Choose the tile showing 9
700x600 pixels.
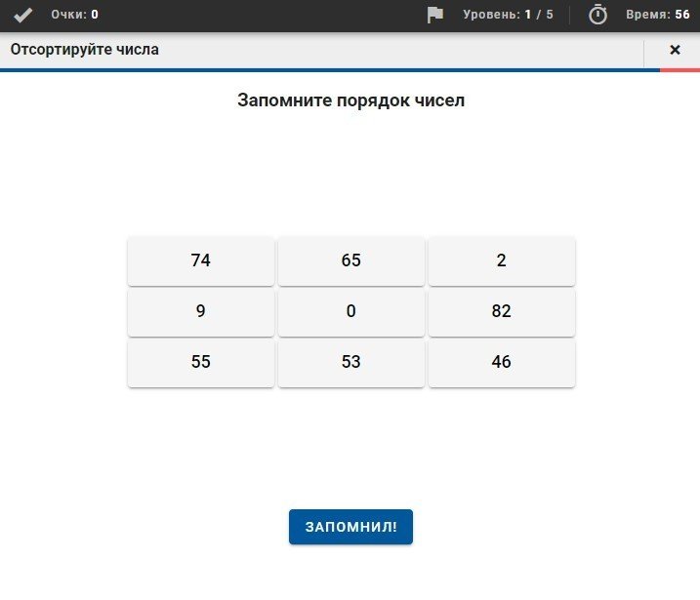(200, 311)
